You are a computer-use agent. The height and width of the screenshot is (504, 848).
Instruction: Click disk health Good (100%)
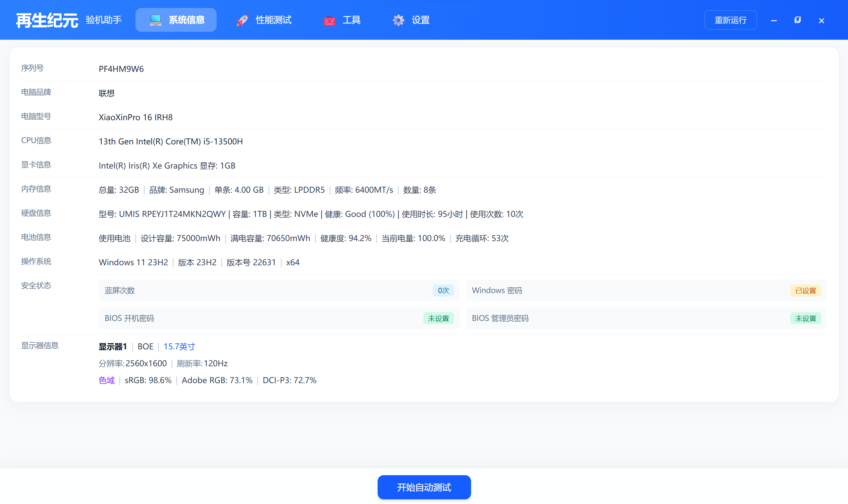point(370,214)
